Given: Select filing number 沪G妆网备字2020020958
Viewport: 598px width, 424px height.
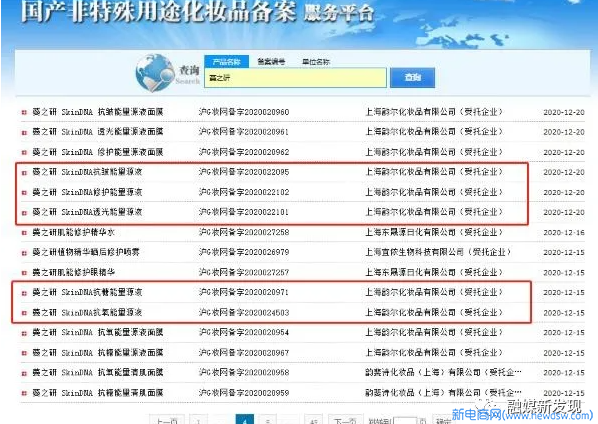Looking at the screenshot, I should tap(244, 373).
